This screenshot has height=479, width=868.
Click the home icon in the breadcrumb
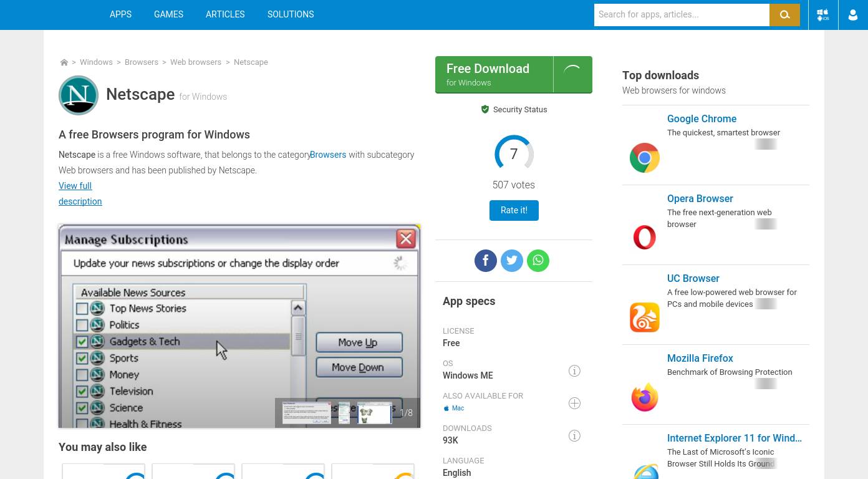(64, 62)
